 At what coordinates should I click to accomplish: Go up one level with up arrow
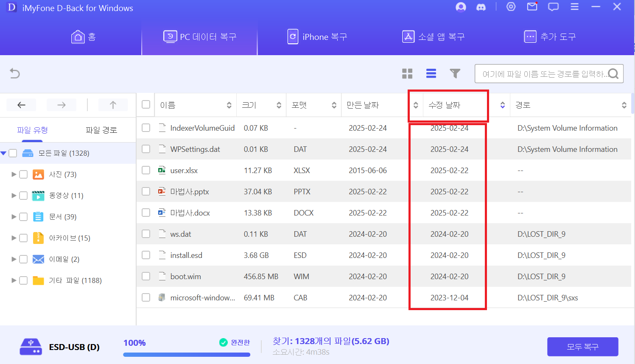(x=113, y=105)
